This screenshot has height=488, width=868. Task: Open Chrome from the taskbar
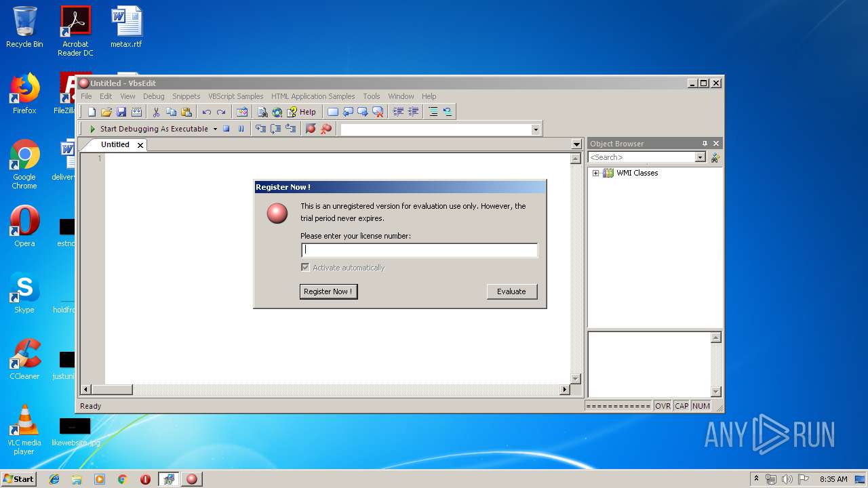(x=122, y=479)
